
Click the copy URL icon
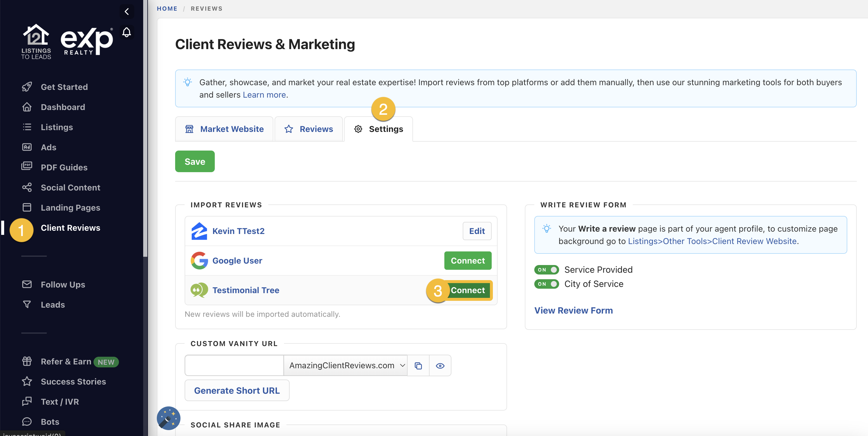(418, 366)
